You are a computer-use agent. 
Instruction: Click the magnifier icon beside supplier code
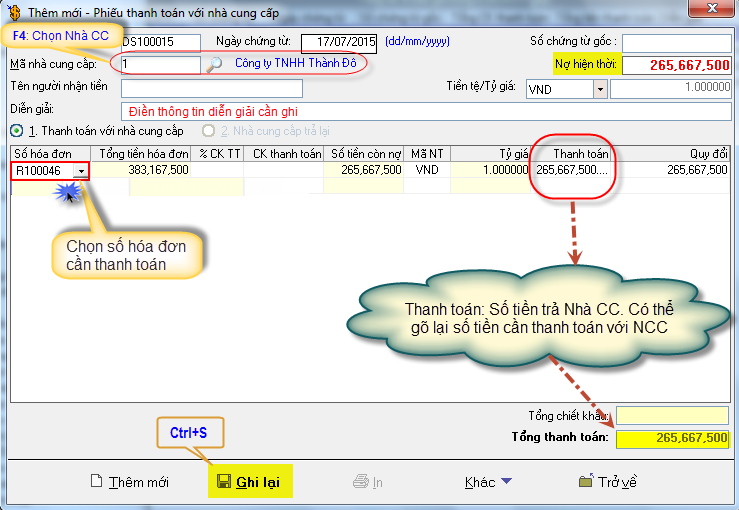[x=215, y=65]
